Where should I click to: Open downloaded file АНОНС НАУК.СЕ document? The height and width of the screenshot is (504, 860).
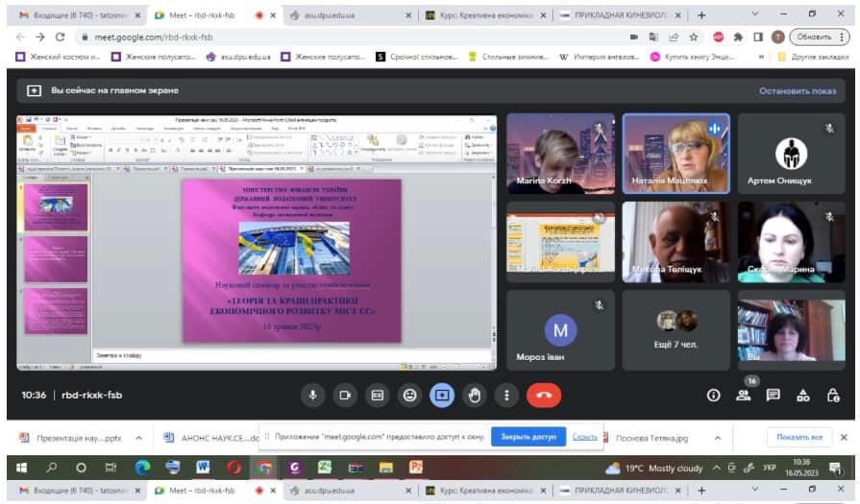pos(211,438)
